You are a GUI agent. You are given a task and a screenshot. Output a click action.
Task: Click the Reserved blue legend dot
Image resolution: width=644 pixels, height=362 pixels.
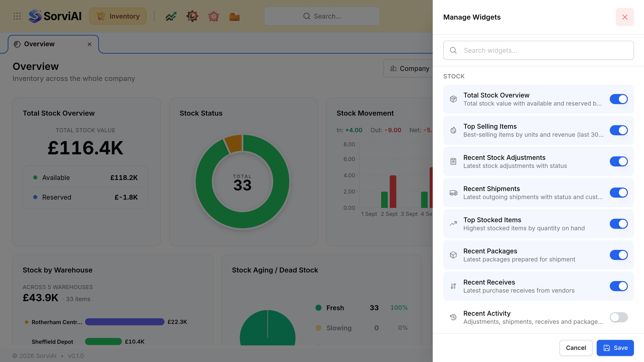pyautogui.click(x=35, y=197)
